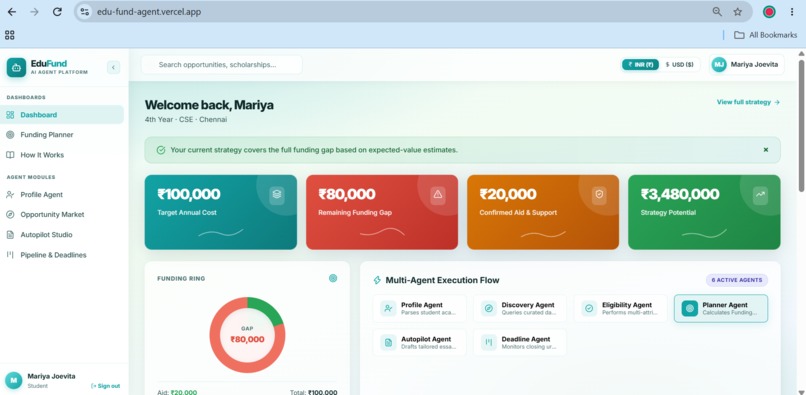
Task: Open the Confirmed Aid & Support card
Action: [x=543, y=212]
